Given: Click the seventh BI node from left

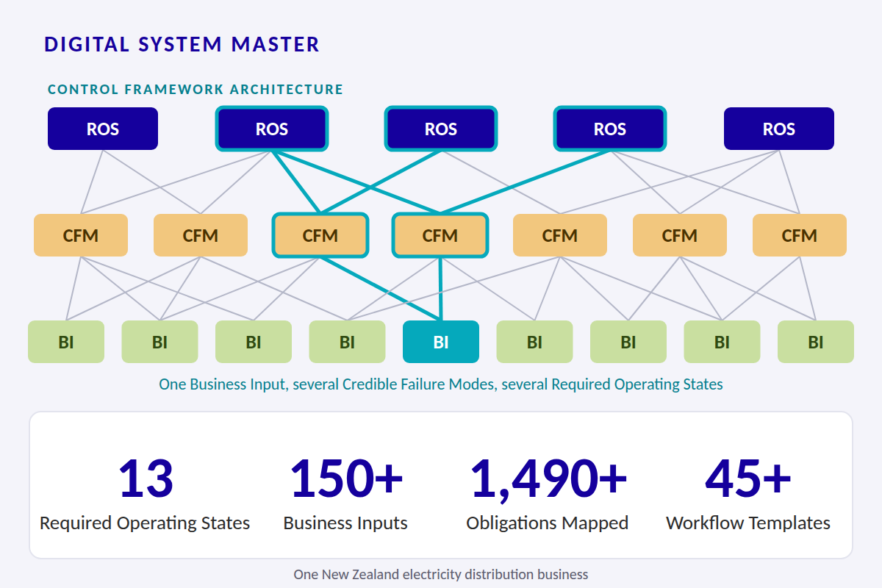Looking at the screenshot, I should [628, 342].
